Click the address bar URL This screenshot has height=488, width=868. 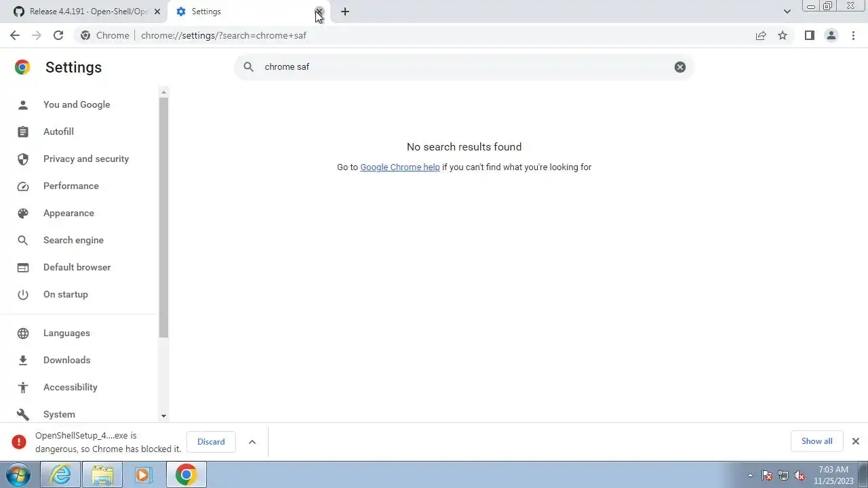tap(224, 35)
